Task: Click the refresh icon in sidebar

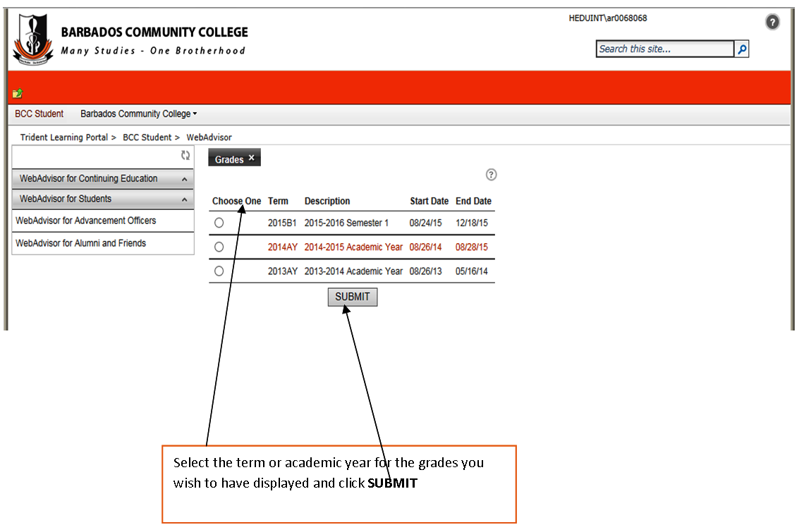Action: point(185,156)
